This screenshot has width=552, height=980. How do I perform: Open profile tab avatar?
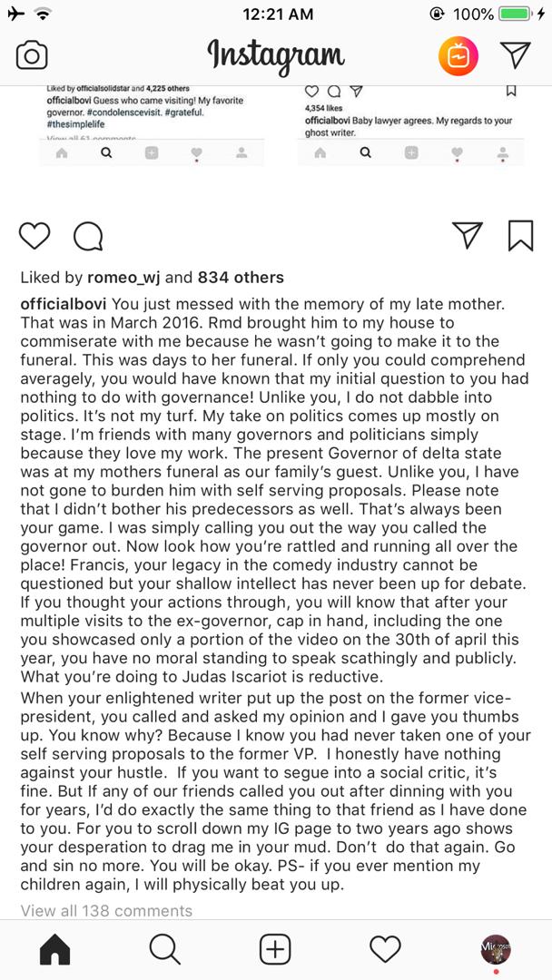(496, 949)
